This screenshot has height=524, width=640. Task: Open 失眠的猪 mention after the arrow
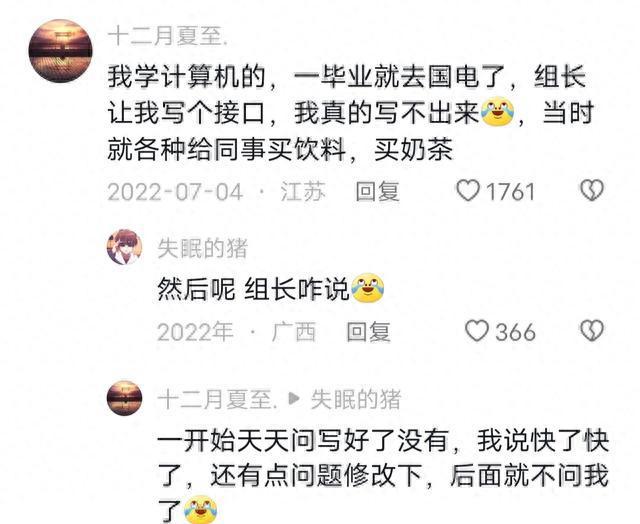356,399
